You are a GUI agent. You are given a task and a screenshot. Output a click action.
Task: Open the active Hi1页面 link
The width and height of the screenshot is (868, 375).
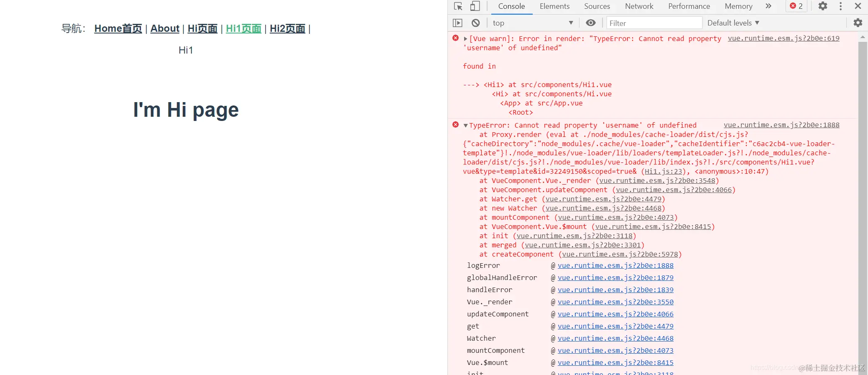click(x=243, y=28)
